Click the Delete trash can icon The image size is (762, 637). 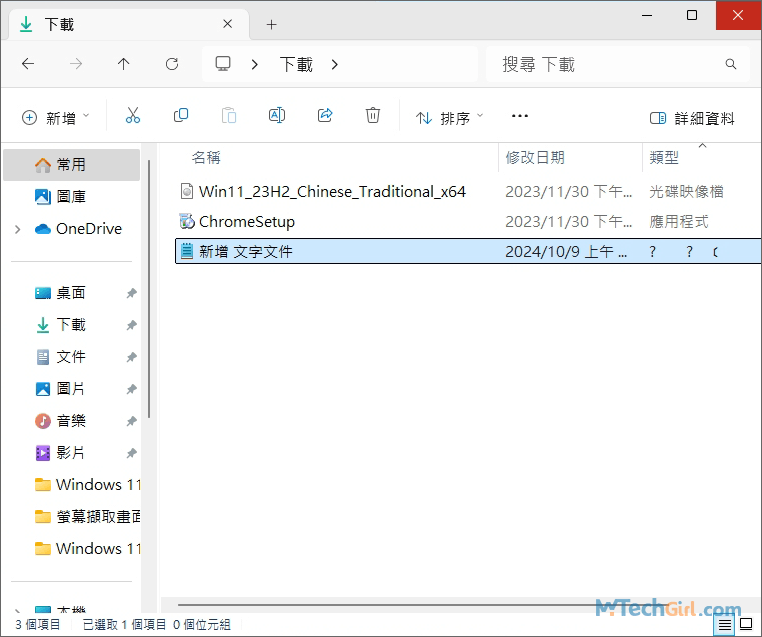pyautogui.click(x=373, y=116)
